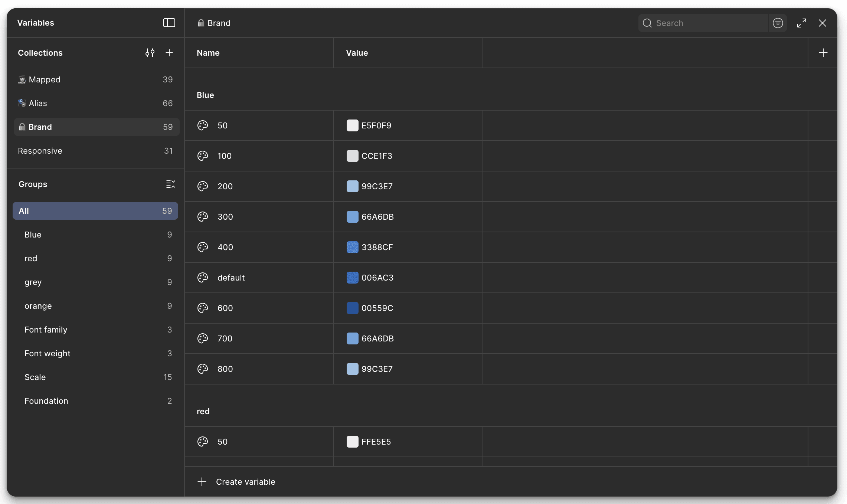Click the 00559C color swatch
Viewport: 847px width, 504px height.
(x=352, y=308)
